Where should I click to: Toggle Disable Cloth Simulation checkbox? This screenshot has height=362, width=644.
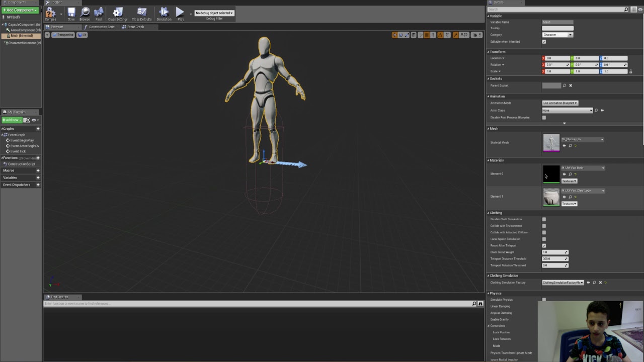point(544,219)
